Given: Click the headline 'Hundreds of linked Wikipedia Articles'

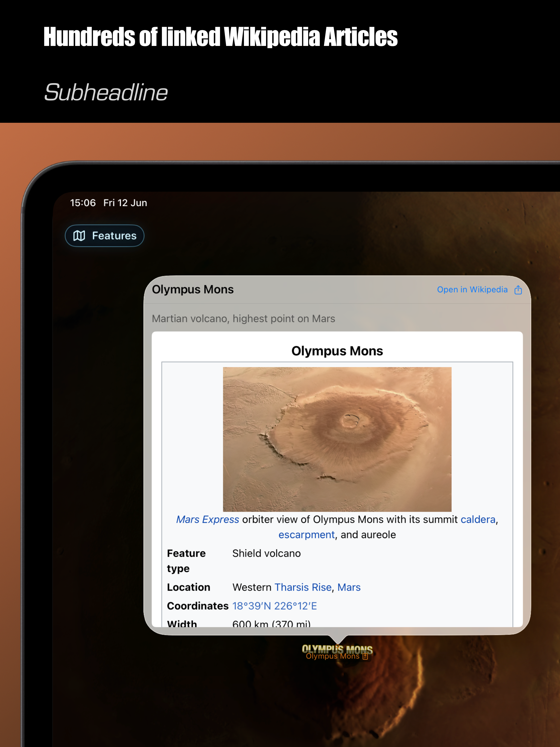Looking at the screenshot, I should (x=221, y=36).
